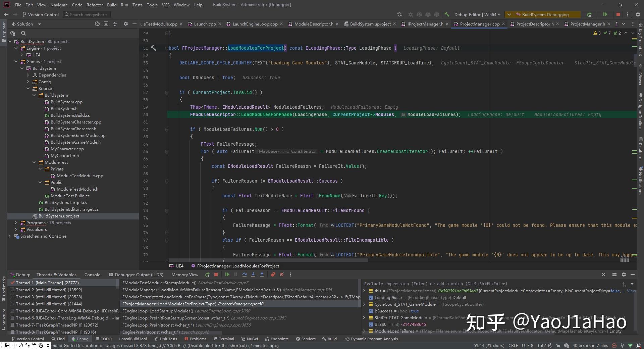Expand the Programs node in Solution explorer
The image size is (644, 349).
tap(15, 222)
